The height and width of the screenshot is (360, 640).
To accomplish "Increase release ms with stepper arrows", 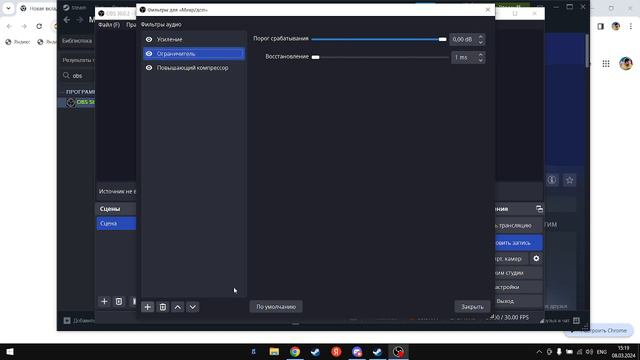I will (x=480, y=55).
